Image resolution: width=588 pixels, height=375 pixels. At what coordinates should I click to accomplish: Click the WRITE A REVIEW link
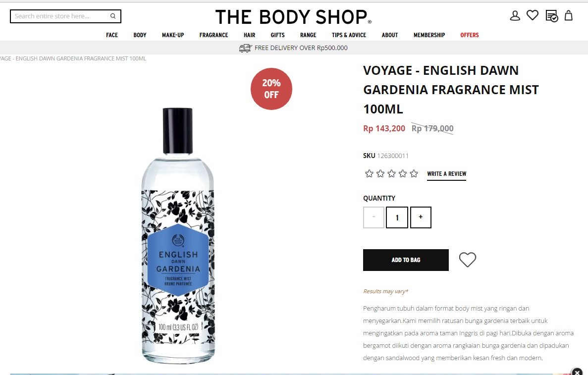point(447,174)
